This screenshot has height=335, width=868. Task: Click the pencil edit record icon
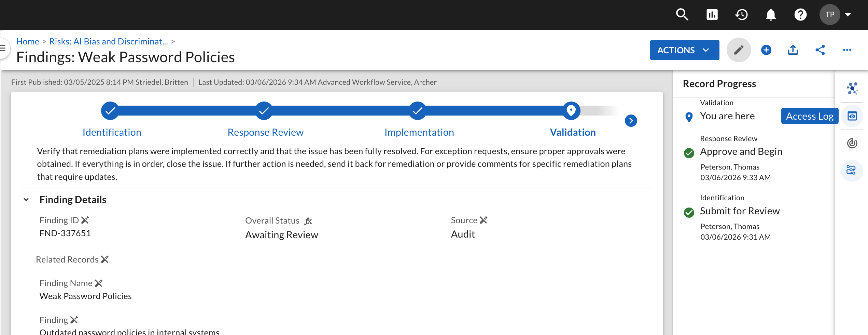[x=739, y=50]
